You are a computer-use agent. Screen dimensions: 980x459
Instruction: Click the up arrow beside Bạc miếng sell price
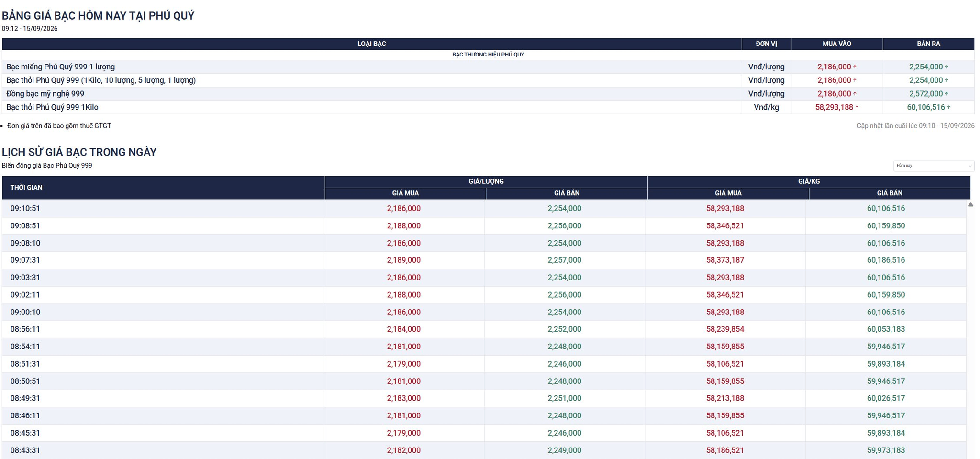[947, 67]
